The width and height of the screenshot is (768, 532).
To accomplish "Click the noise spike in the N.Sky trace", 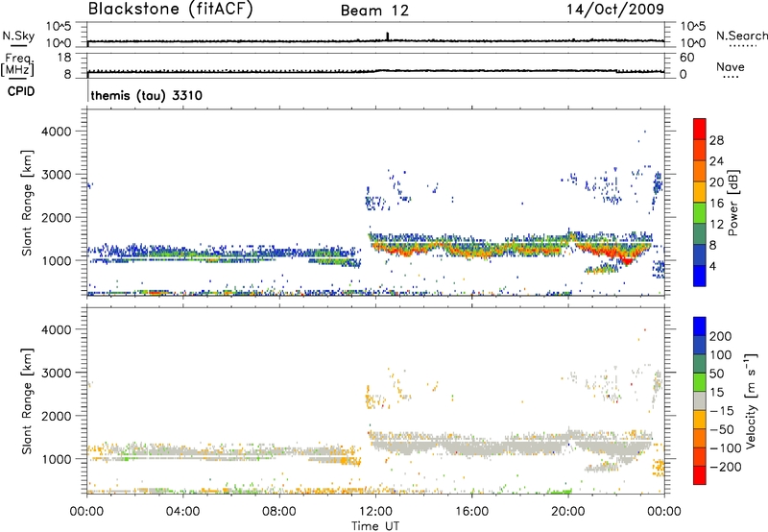I will click(388, 36).
